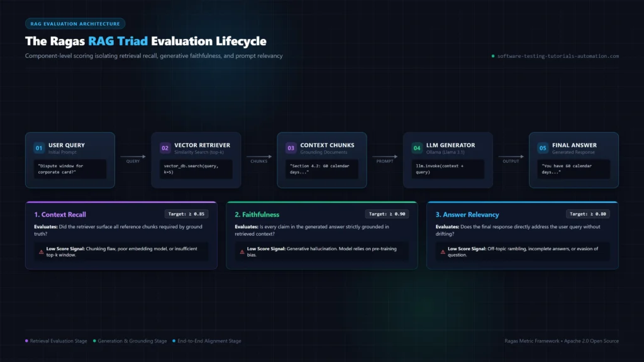Image resolution: width=644 pixels, height=362 pixels.
Task: Select the 'Target: ≥ 0.85' badge
Action: [x=186, y=214]
